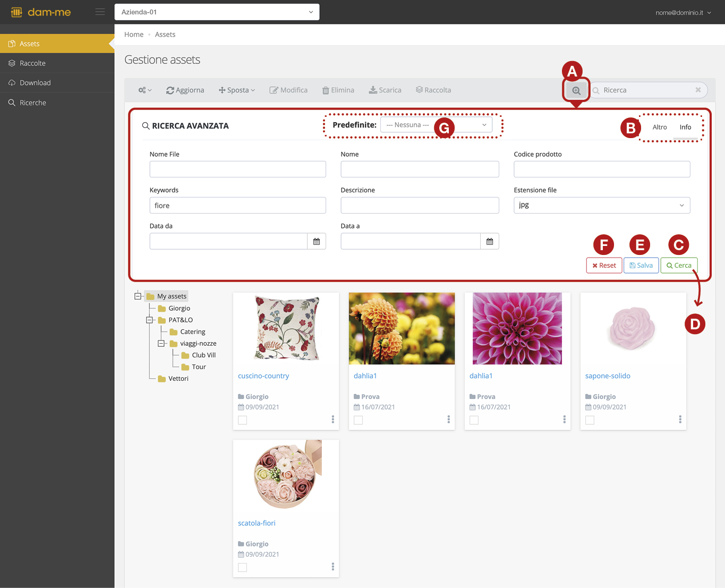Click Modifica edit toolbar item
Image resolution: width=725 pixels, height=588 pixels.
[x=288, y=90]
